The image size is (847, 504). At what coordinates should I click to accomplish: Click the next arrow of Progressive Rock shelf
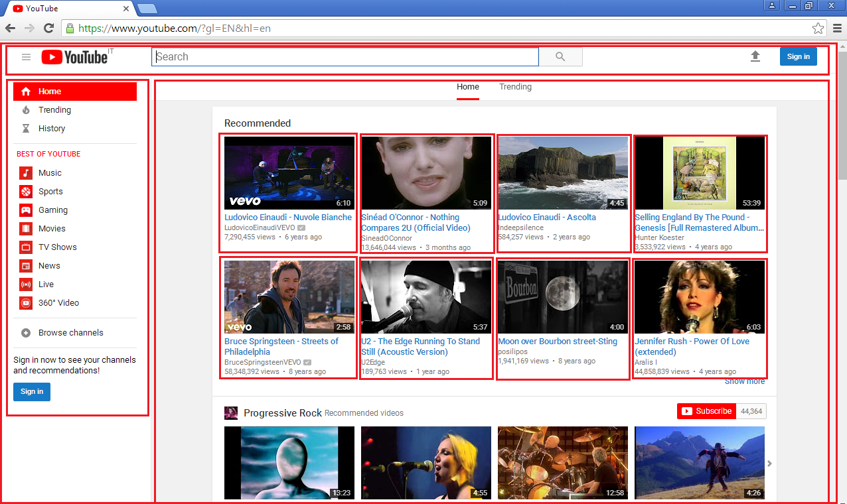tap(770, 464)
